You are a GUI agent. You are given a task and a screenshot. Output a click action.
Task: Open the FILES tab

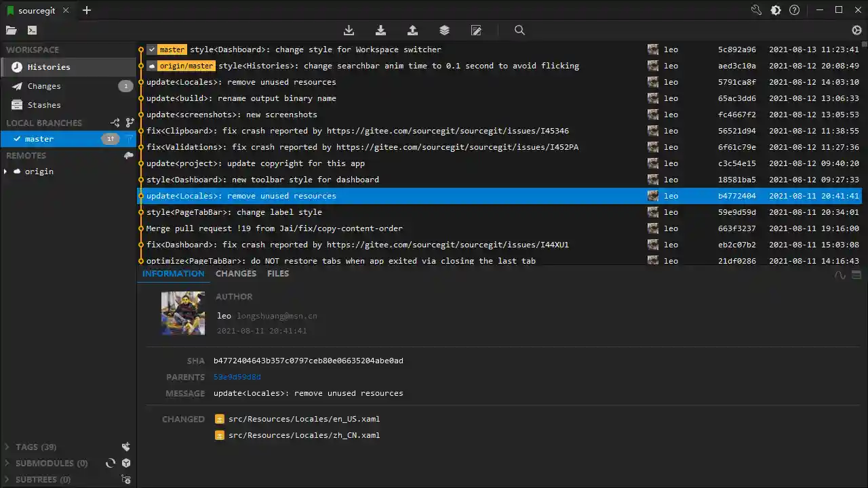[278, 274]
